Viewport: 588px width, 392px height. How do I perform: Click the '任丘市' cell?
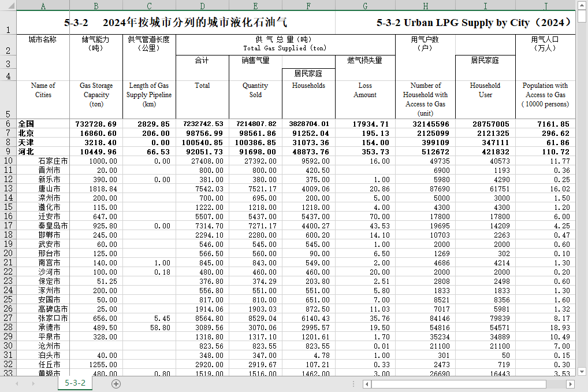pyautogui.click(x=49, y=364)
